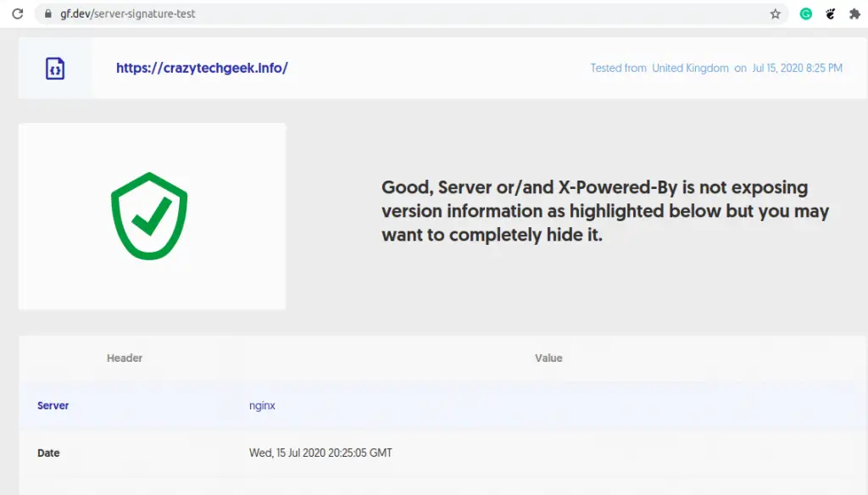
Task: Open the Grammarly extension icon
Action: [x=806, y=14]
